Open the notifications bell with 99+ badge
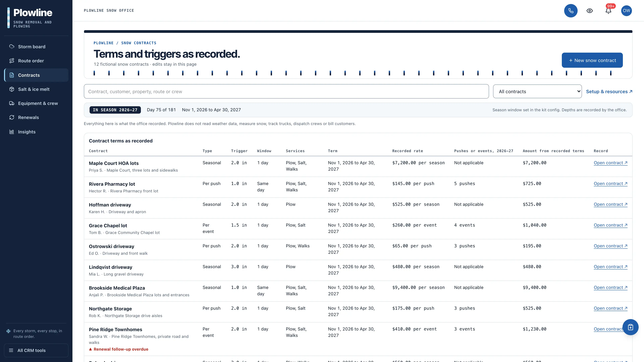This screenshot has width=644, height=362. [608, 11]
